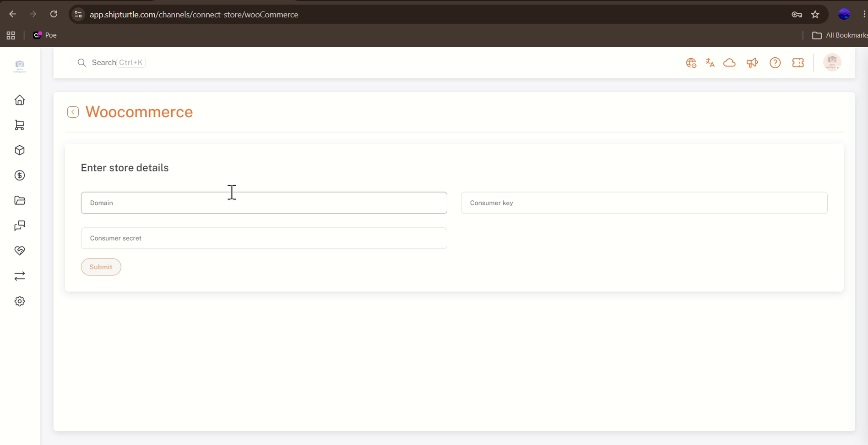Viewport: 868px width, 445px height.
Task: Click the site info icon in address bar
Action: (x=78, y=14)
